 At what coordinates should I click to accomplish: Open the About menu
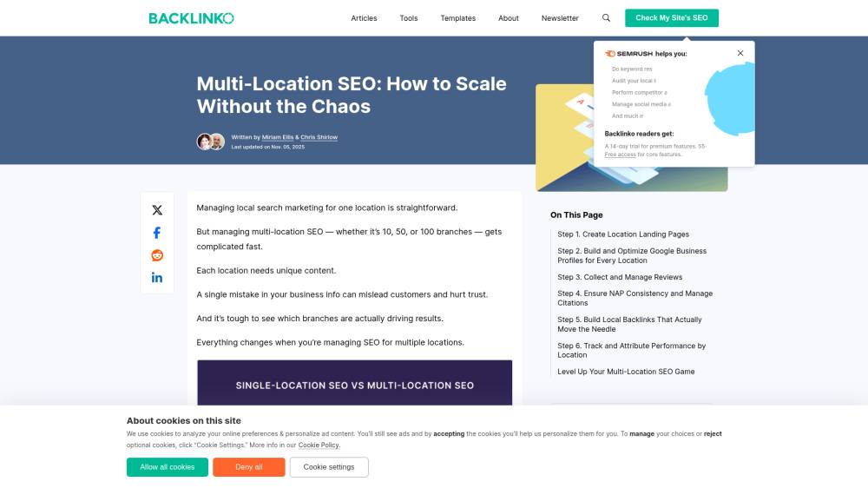(x=508, y=18)
